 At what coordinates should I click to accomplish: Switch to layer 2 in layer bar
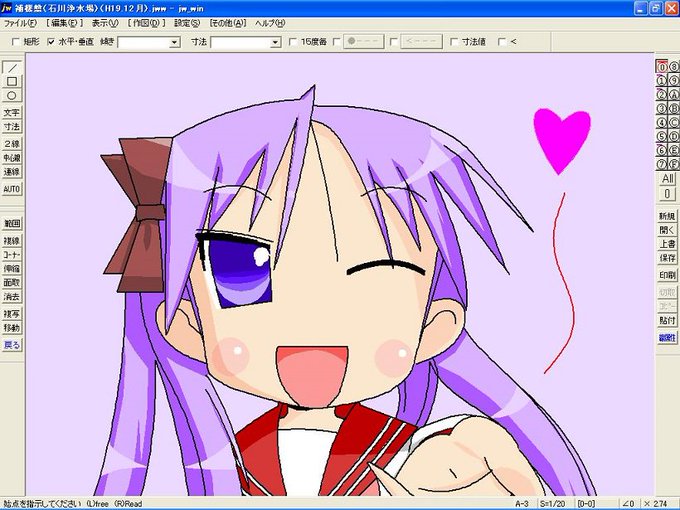point(661,95)
